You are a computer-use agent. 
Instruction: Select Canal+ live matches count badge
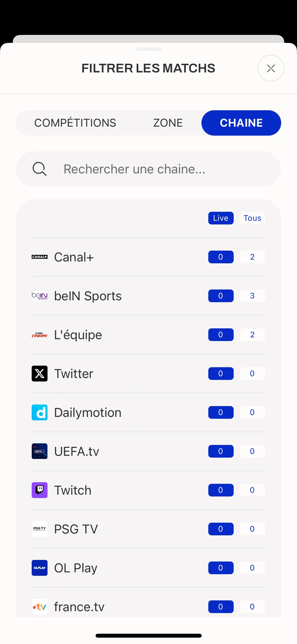tap(221, 257)
